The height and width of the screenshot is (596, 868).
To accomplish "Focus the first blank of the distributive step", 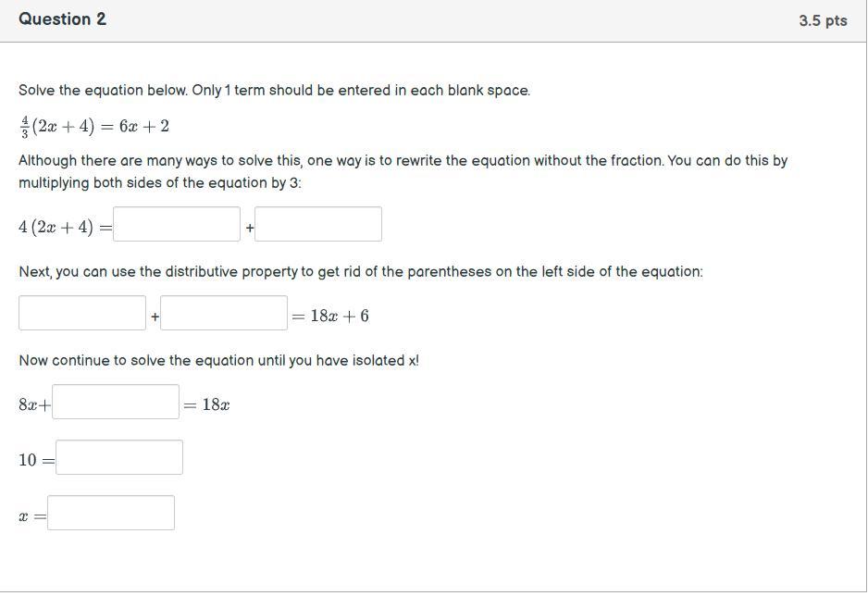I will (82, 313).
